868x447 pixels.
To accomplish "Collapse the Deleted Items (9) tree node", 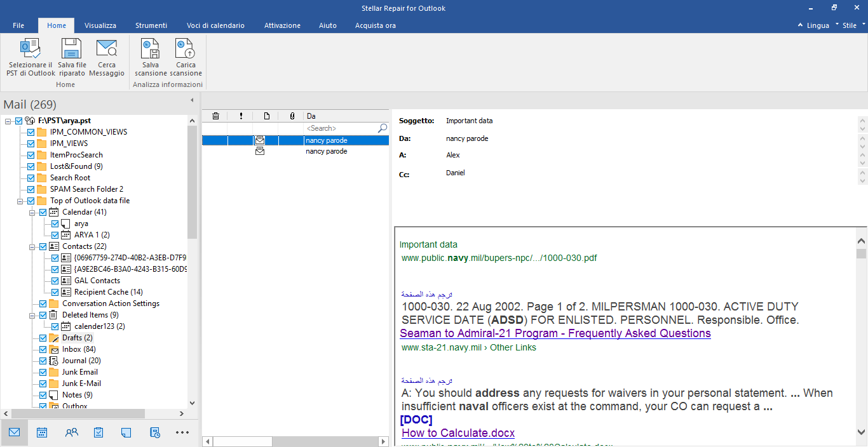I will [32, 315].
